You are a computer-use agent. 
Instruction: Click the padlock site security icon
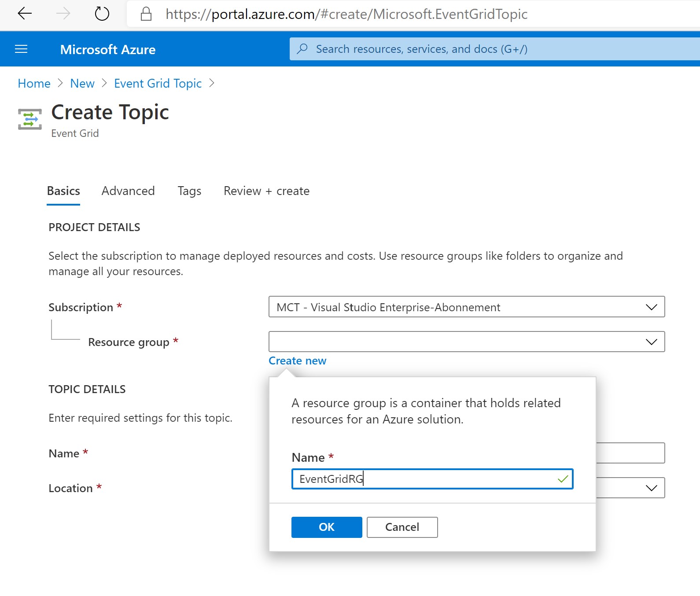(x=146, y=14)
